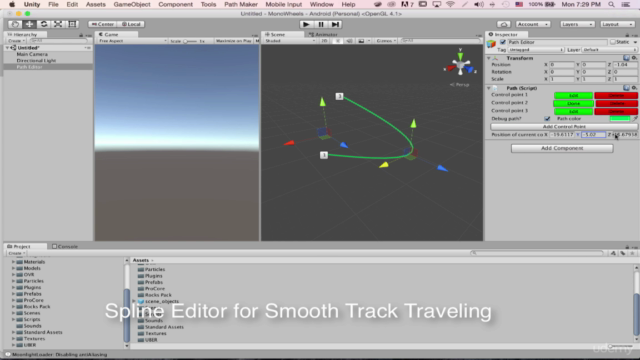Collapse the Transform component
The width and height of the screenshot is (640, 360).
(489, 58)
